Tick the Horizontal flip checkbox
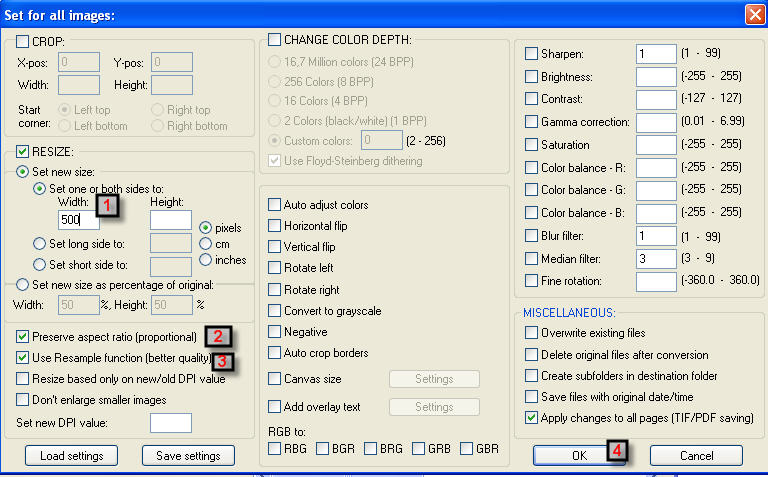 click(x=274, y=226)
